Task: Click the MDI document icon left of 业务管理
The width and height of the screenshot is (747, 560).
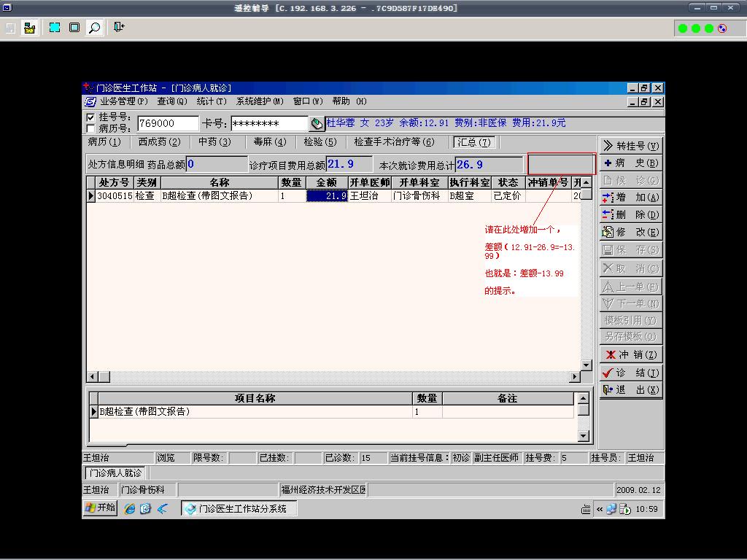Action: (x=90, y=101)
